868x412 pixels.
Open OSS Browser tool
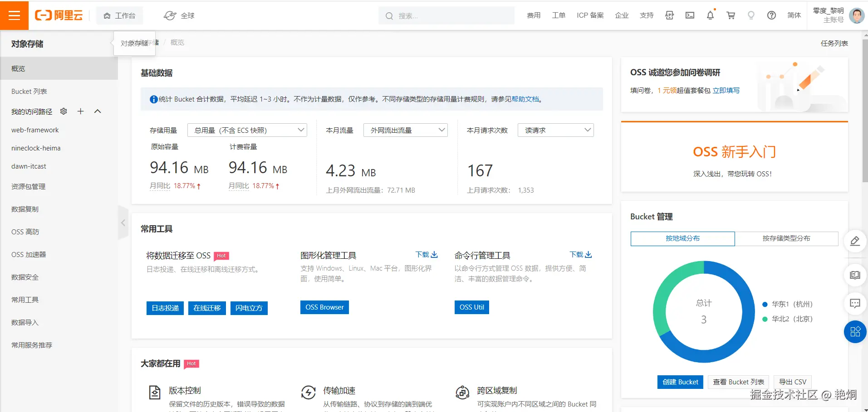324,307
